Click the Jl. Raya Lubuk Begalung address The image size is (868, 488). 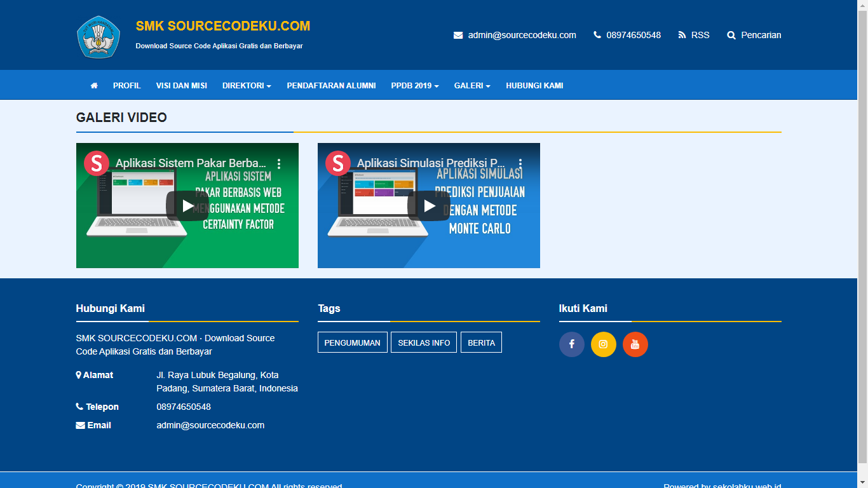[227, 382]
